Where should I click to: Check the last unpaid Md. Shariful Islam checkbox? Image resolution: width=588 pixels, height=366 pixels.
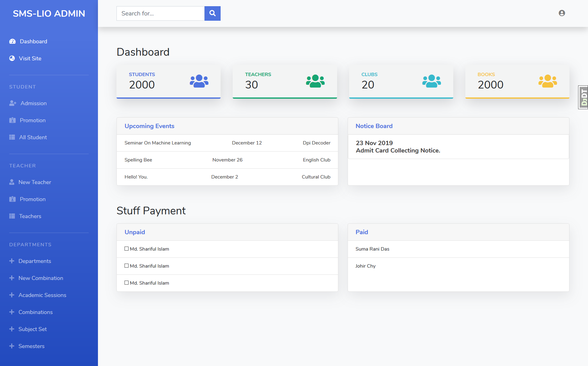click(126, 282)
